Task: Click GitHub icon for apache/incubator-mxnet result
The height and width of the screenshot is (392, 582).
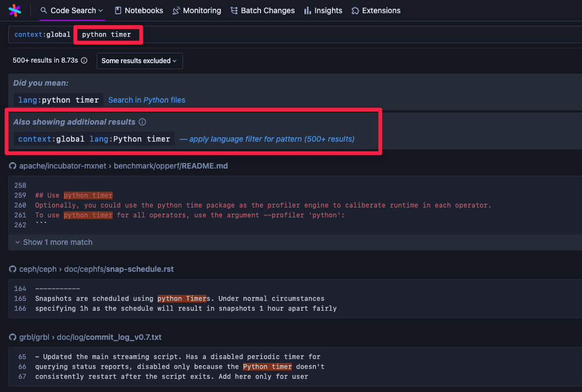Action: pyautogui.click(x=13, y=166)
